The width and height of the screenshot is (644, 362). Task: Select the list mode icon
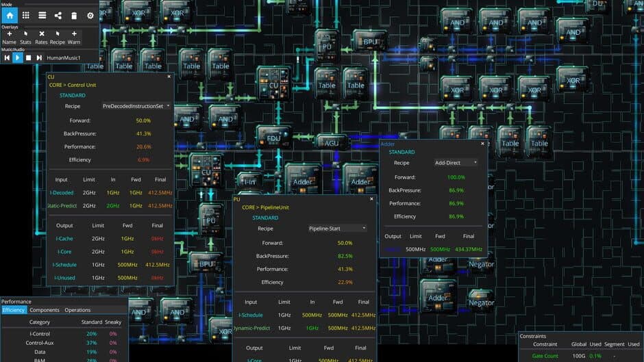42,15
